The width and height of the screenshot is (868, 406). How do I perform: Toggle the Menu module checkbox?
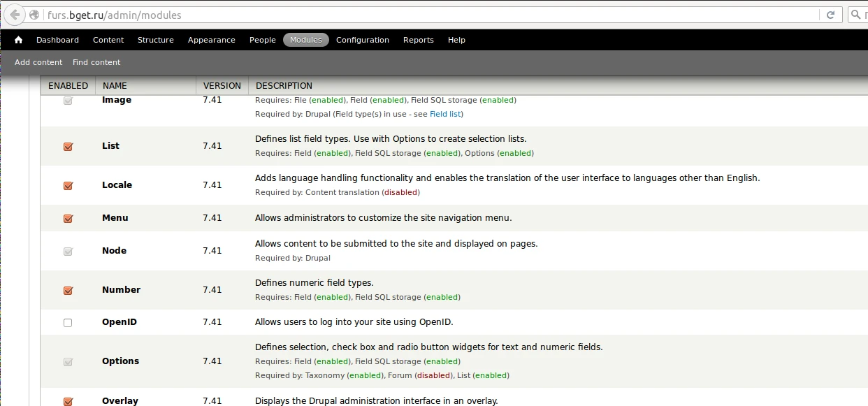click(x=68, y=219)
